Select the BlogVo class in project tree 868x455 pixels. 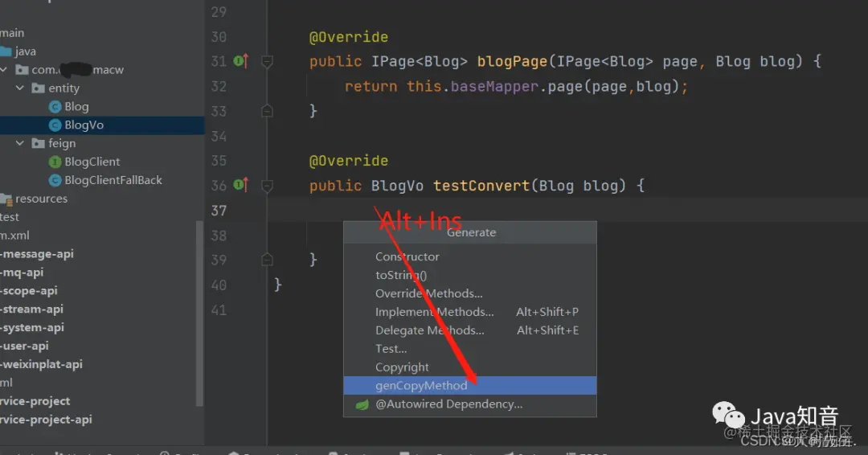point(84,125)
